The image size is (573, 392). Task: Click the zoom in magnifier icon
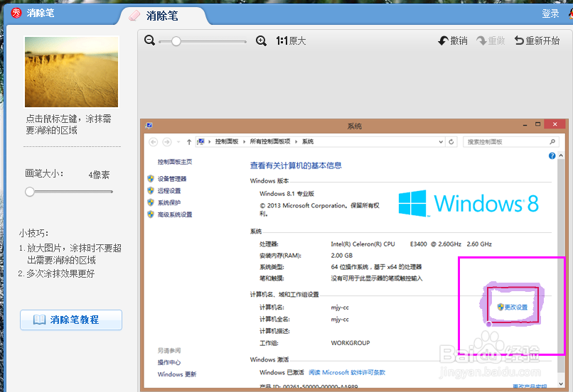[x=261, y=40]
